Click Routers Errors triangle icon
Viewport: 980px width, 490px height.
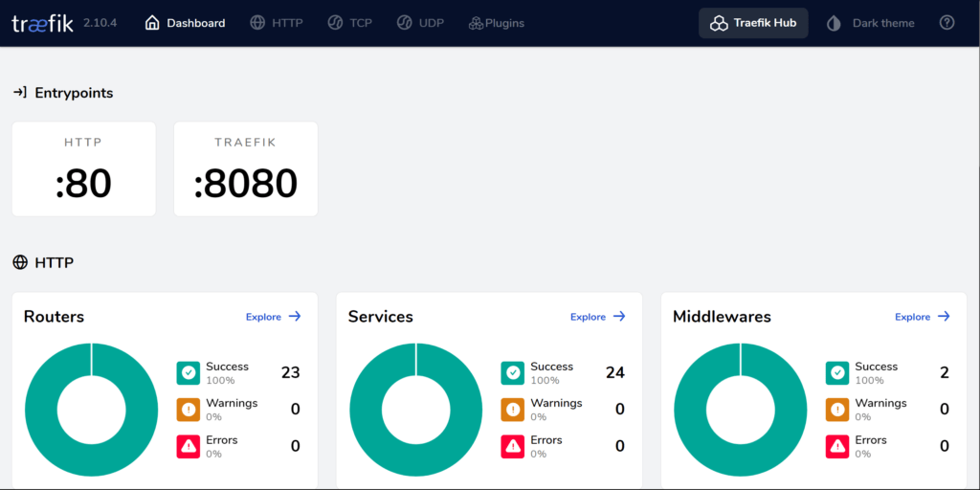coord(189,446)
